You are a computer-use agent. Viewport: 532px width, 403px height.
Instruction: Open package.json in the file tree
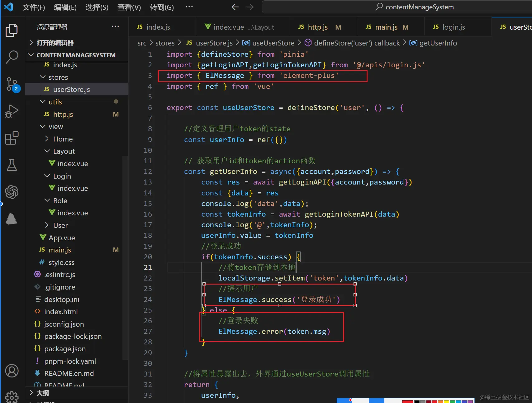point(77,349)
